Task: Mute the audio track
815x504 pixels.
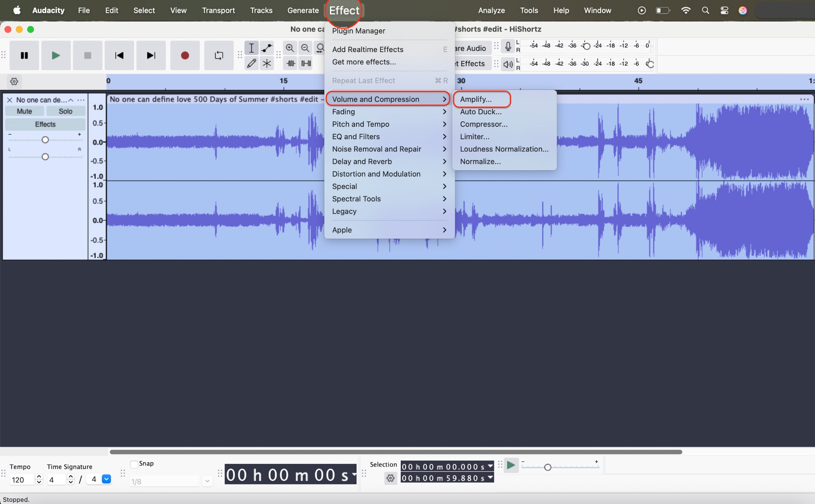Action: pyautogui.click(x=24, y=111)
